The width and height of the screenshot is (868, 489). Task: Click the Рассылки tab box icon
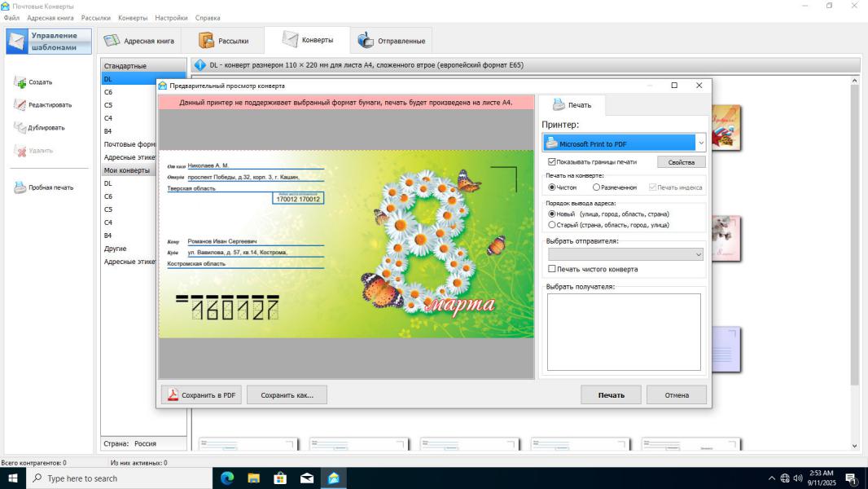(207, 41)
